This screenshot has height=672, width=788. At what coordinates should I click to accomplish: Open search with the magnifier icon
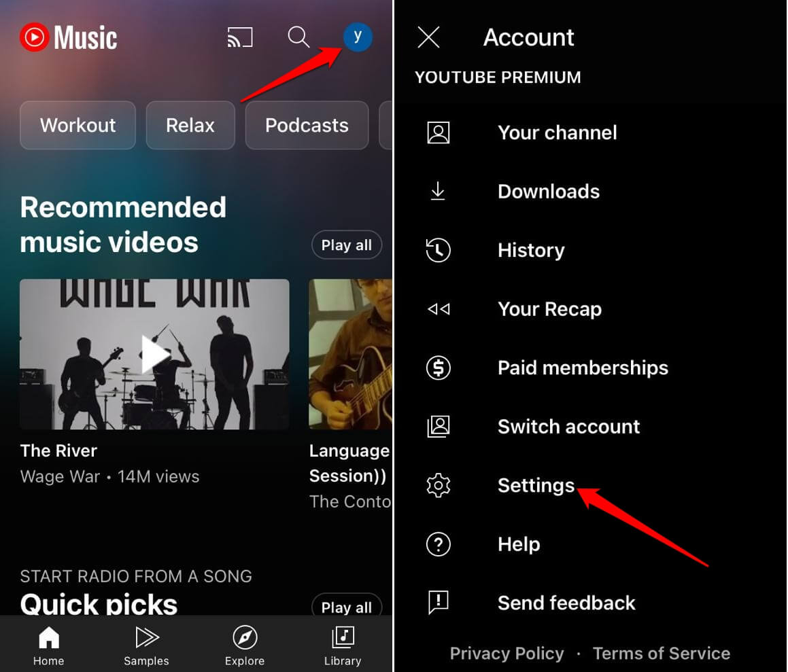click(298, 37)
